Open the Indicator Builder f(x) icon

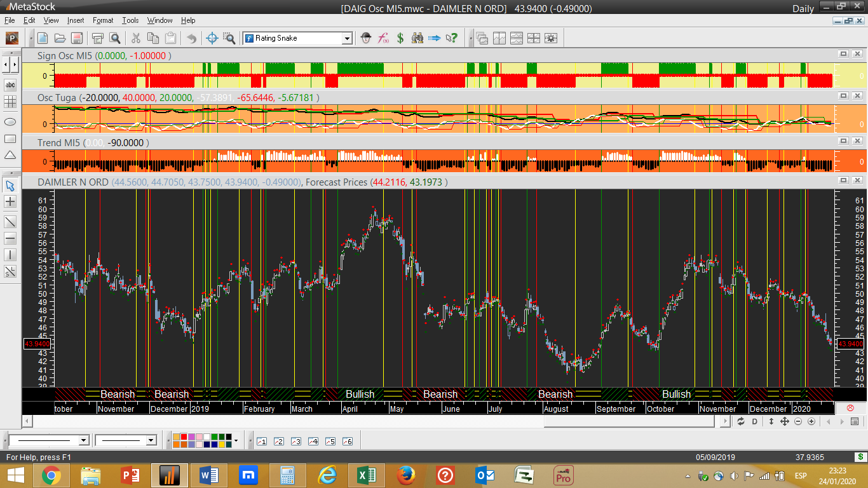click(x=383, y=38)
